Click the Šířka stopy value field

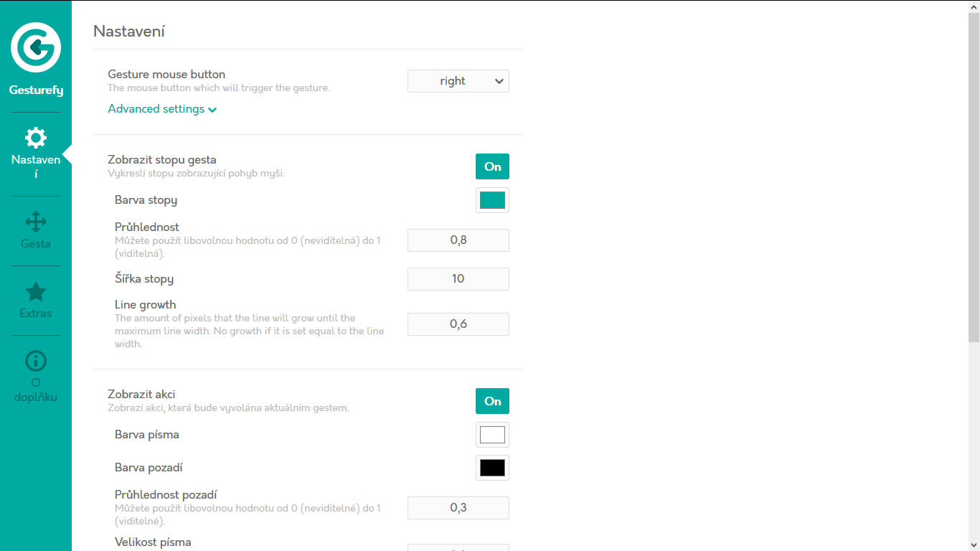[x=458, y=279]
